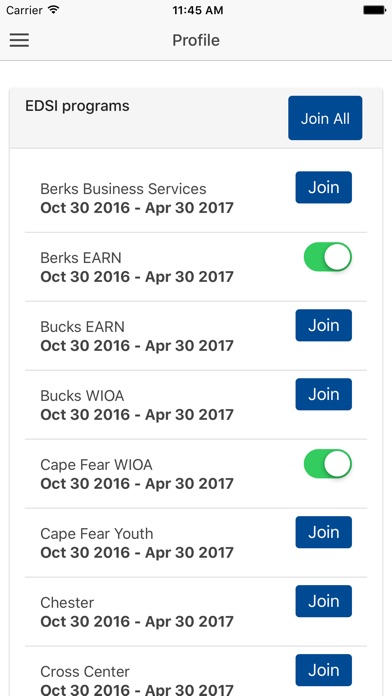Join Berks Business Services program
Screen dimensions: 392x696
pos(324,187)
